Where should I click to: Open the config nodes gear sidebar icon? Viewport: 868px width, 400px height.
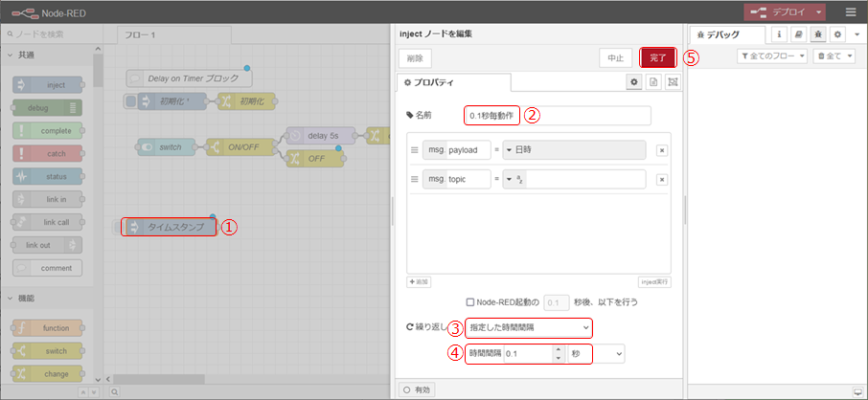(x=837, y=34)
